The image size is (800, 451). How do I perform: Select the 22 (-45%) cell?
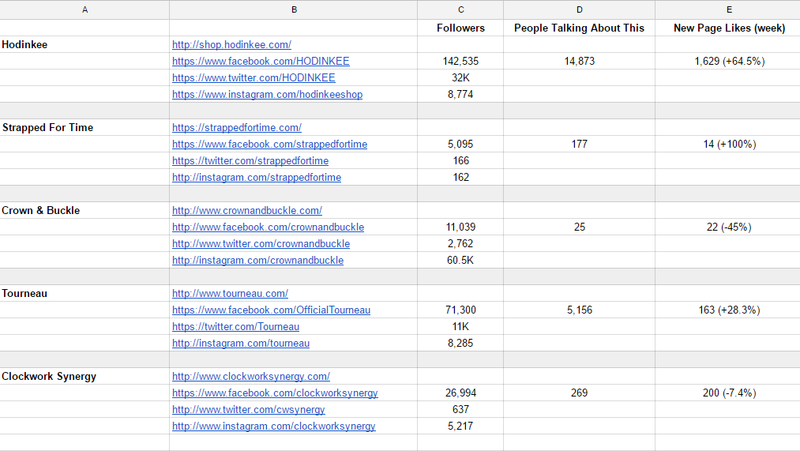[729, 227]
